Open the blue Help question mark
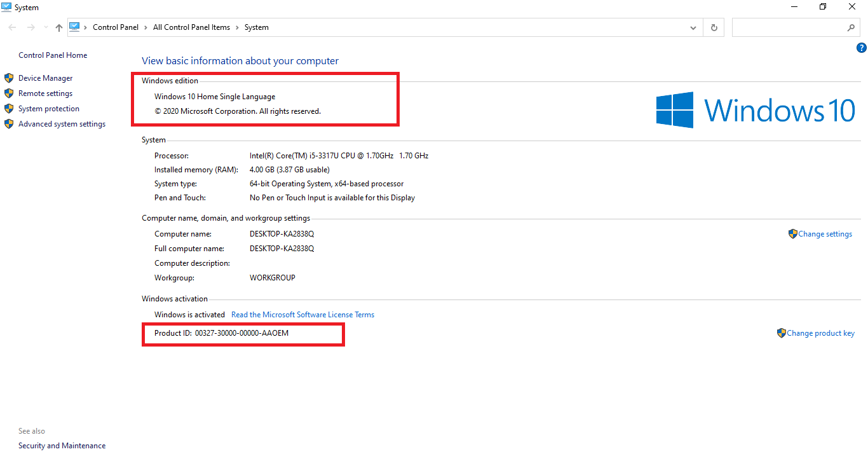This screenshot has width=868, height=461. pyautogui.click(x=862, y=48)
